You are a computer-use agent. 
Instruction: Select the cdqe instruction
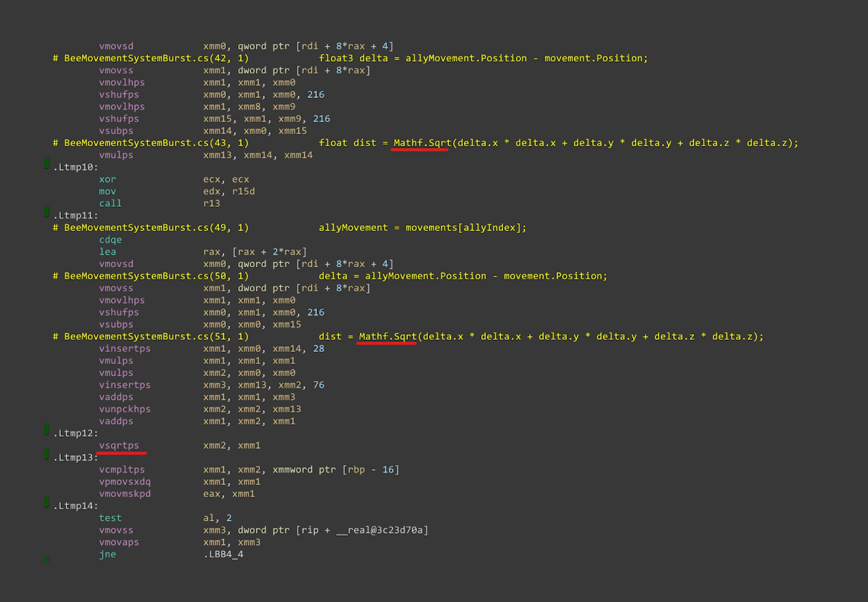click(110, 240)
